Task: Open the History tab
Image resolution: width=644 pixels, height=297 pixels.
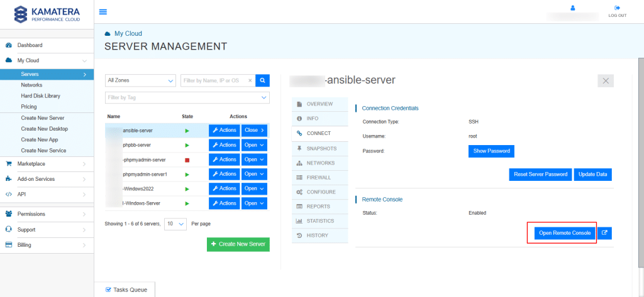Action: [x=319, y=235]
